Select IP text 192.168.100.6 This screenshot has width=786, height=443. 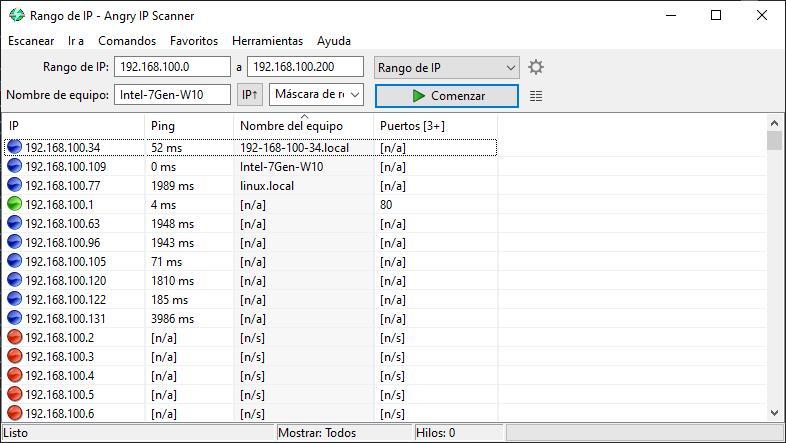[x=60, y=414]
